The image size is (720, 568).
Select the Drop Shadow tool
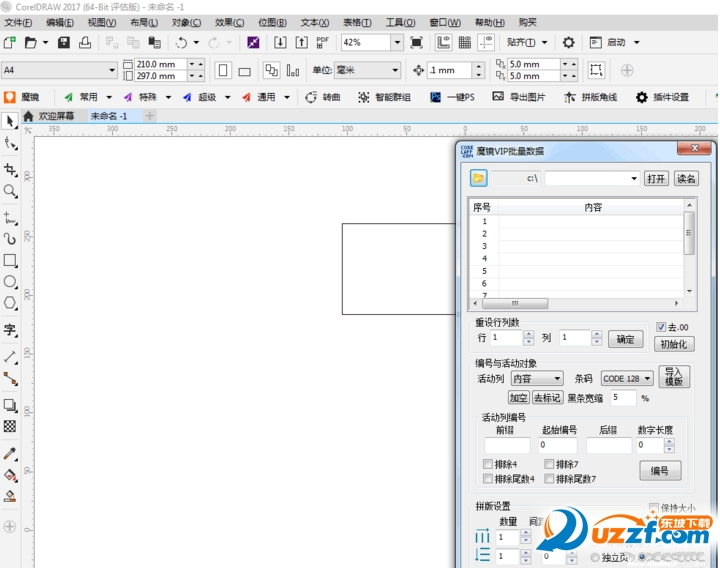point(10,405)
